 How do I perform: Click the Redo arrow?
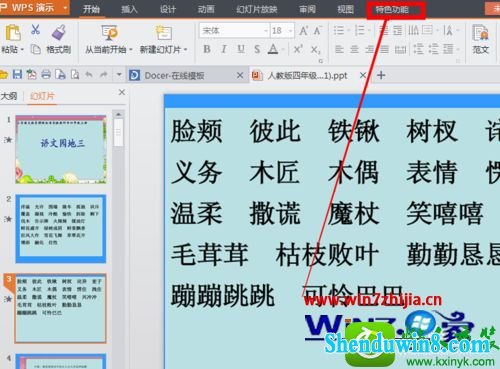pos(104,74)
